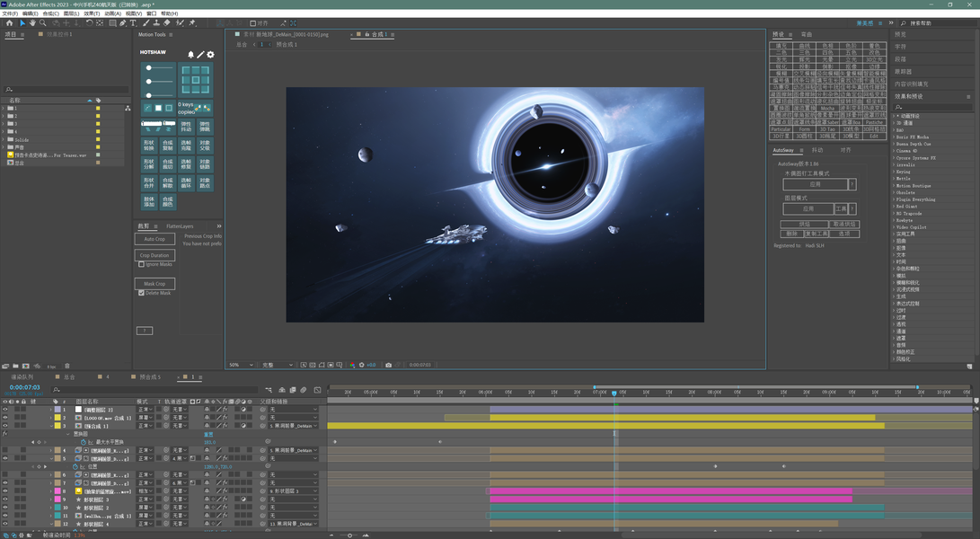This screenshot has width=980, height=539.
Task: Open the 动画(A) menu
Action: tap(112, 13)
